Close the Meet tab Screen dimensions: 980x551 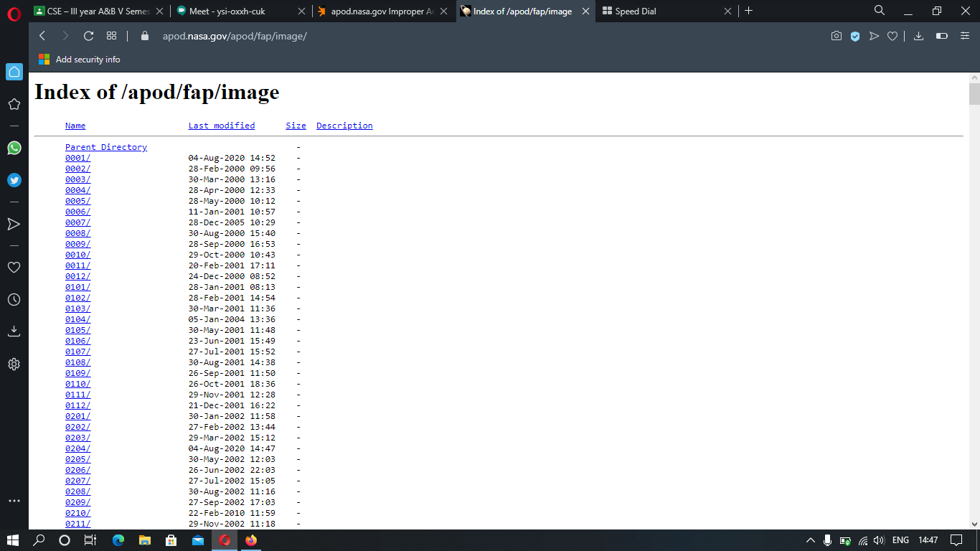(301, 11)
